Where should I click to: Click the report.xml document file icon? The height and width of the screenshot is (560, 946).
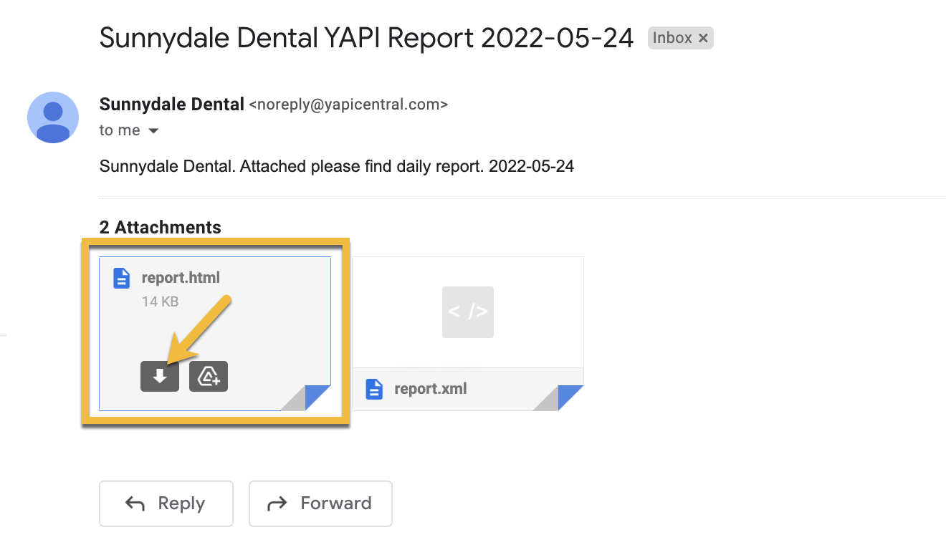(x=374, y=389)
